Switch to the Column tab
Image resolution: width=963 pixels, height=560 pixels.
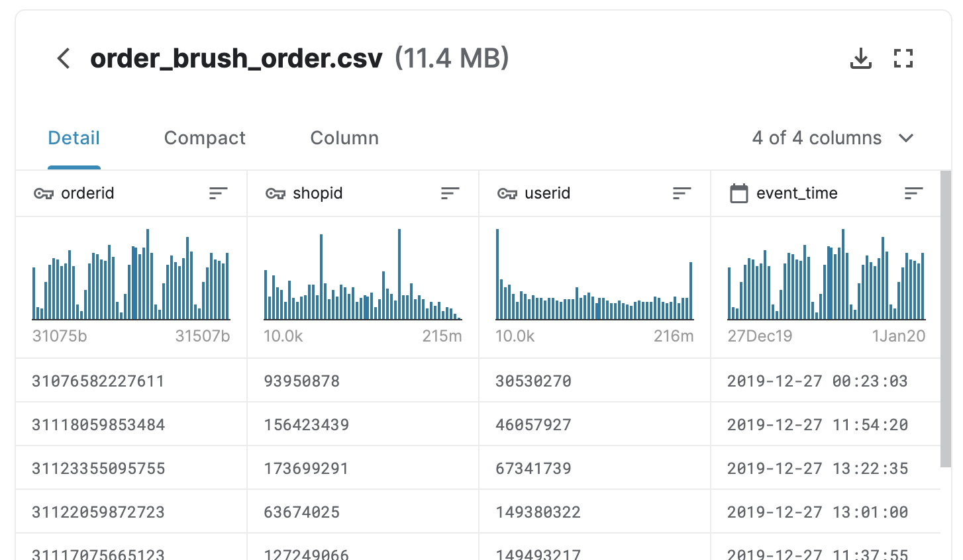coord(344,138)
